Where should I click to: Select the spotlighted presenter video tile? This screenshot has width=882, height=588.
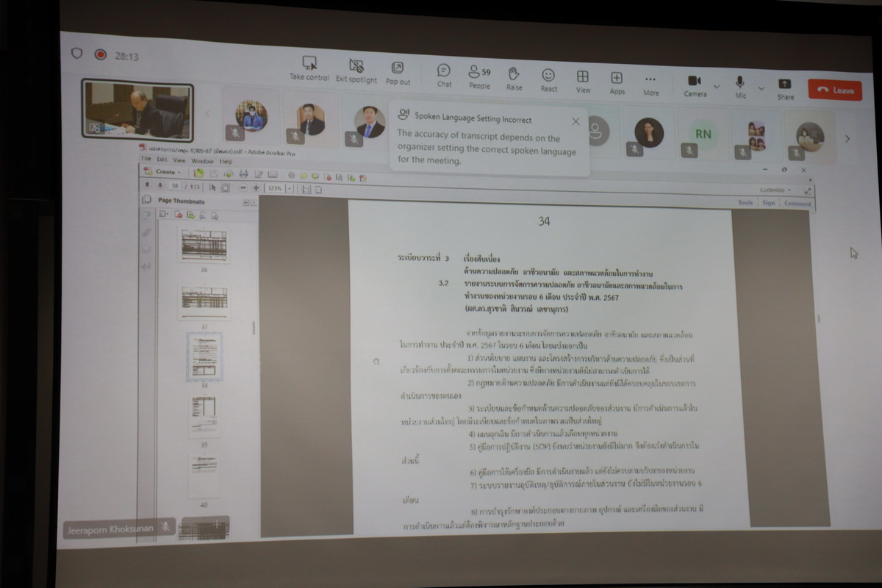137,110
